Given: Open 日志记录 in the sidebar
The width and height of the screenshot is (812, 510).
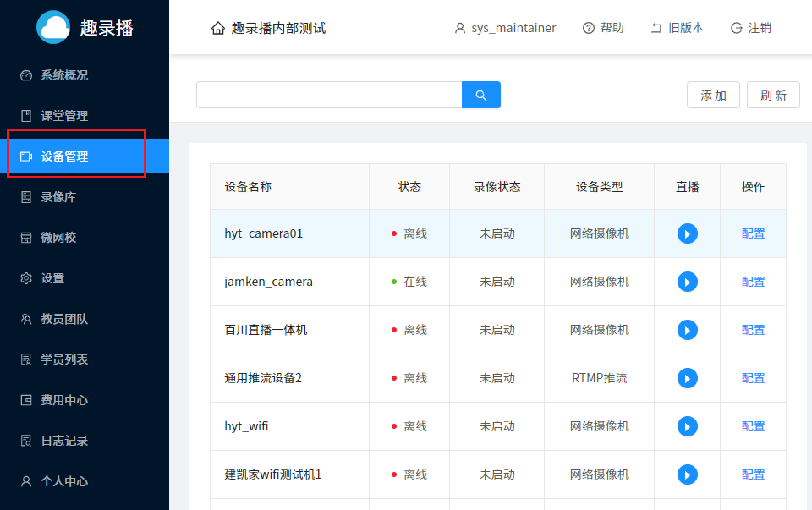Looking at the screenshot, I should coord(85,440).
